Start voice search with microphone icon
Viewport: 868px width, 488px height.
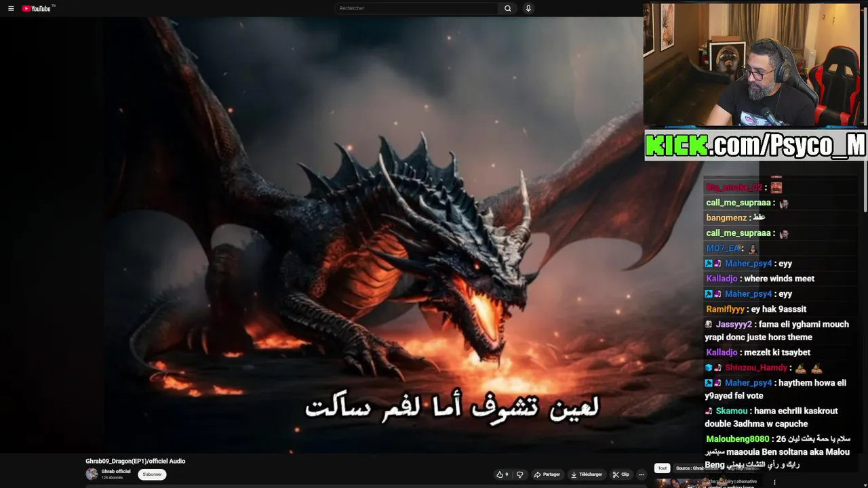(x=528, y=8)
